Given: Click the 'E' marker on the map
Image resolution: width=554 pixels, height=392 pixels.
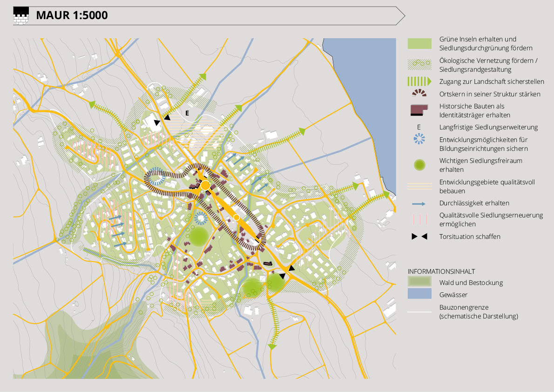Looking at the screenshot, I should [187, 113].
